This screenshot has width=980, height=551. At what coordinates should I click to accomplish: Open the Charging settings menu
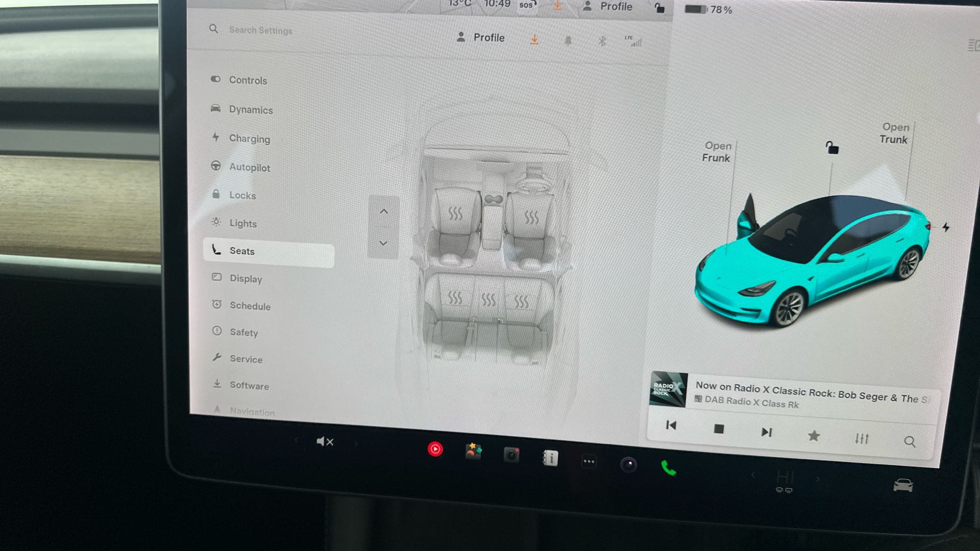249,139
